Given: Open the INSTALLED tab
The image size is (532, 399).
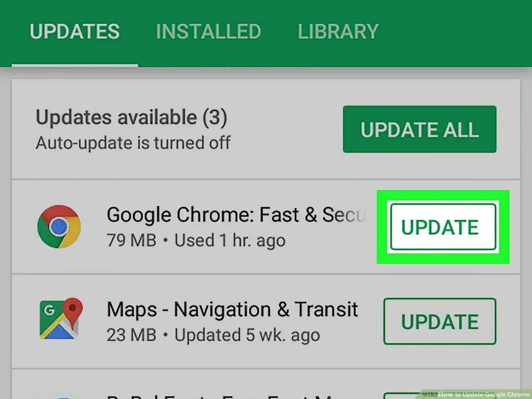Looking at the screenshot, I should pos(208,31).
